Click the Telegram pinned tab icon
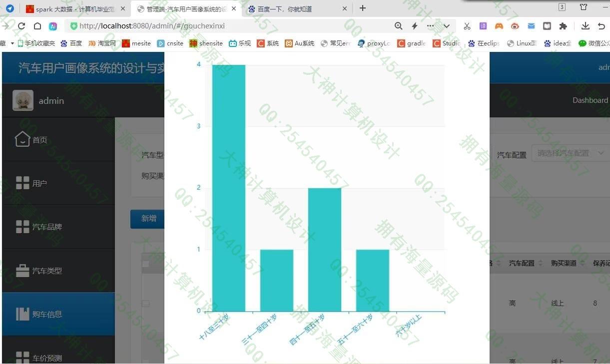610x364 pixels. (x=10, y=8)
